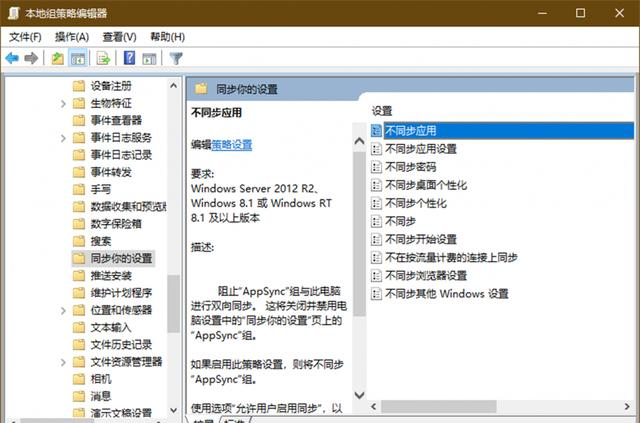Click the tree pane vertical scrollbar thumb
640x423 pixels.
[173, 303]
